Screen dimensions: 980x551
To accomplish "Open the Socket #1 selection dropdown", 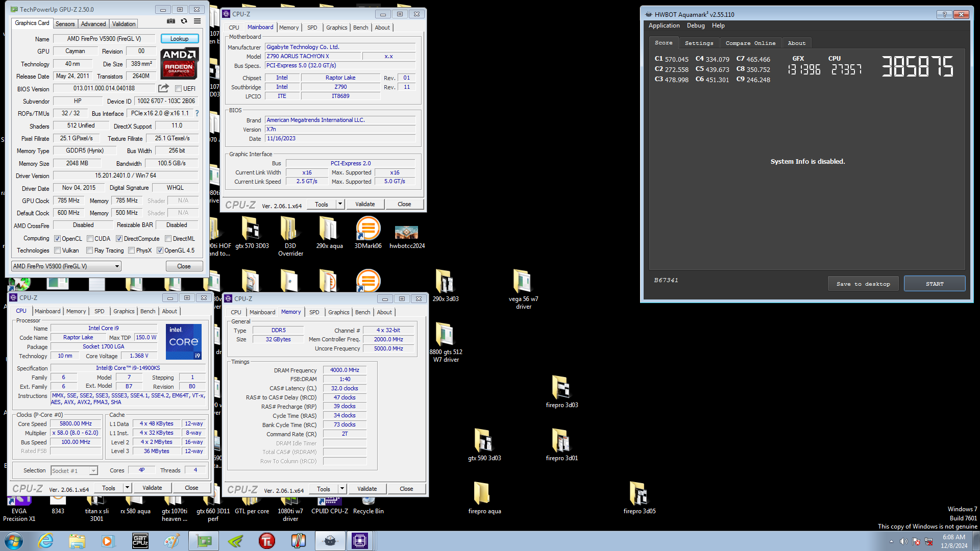I will click(x=74, y=470).
